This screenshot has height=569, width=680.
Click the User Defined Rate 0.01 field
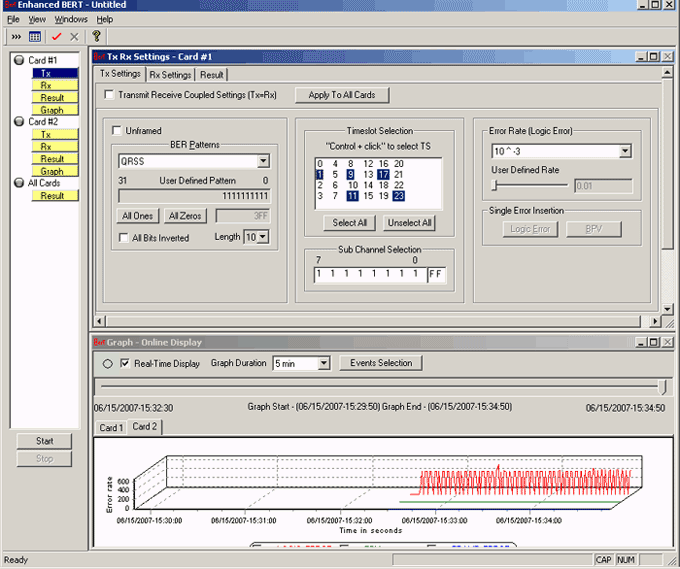(603, 186)
